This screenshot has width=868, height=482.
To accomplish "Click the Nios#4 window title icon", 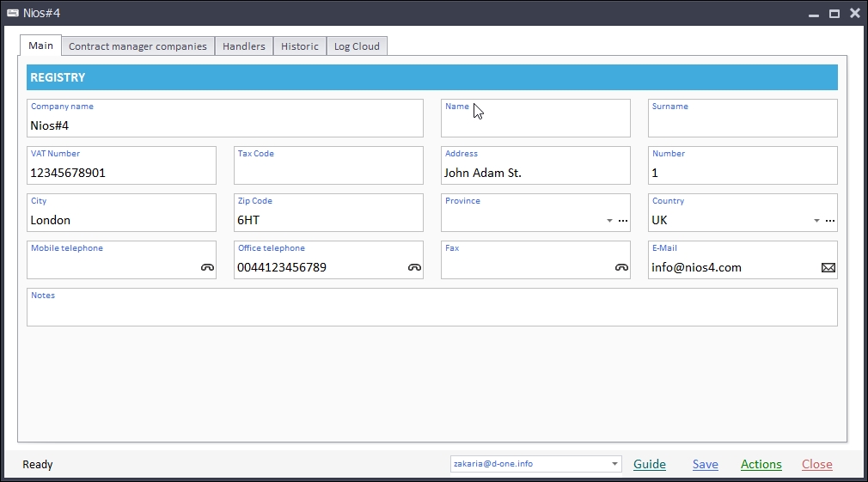I will pyautogui.click(x=13, y=13).
